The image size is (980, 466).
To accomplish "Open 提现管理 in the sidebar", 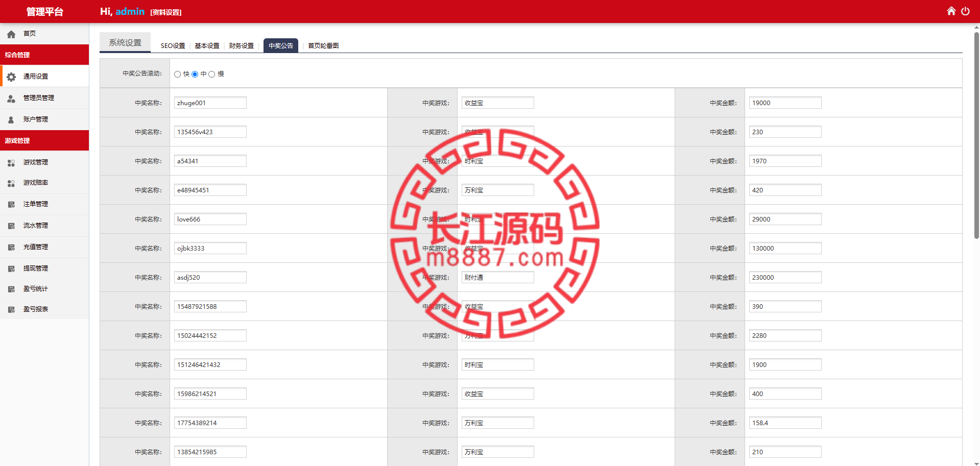I will [36, 268].
